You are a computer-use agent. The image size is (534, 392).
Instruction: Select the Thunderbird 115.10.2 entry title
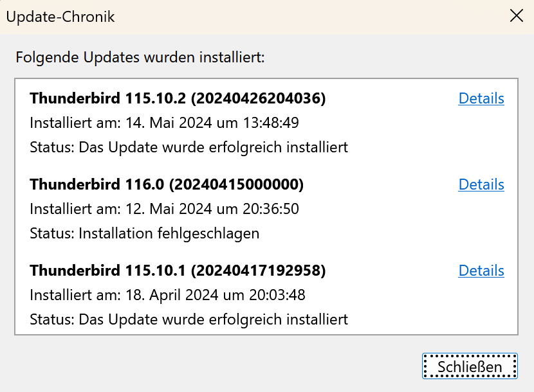click(107, 98)
